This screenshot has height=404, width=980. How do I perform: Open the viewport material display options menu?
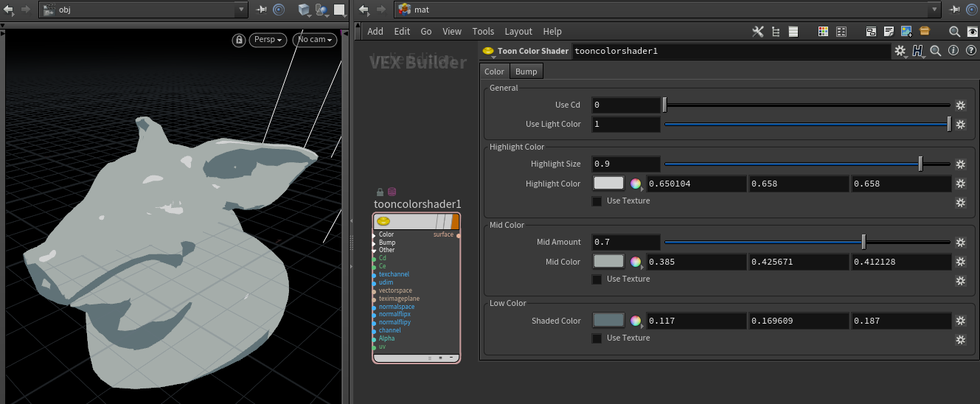click(x=322, y=10)
